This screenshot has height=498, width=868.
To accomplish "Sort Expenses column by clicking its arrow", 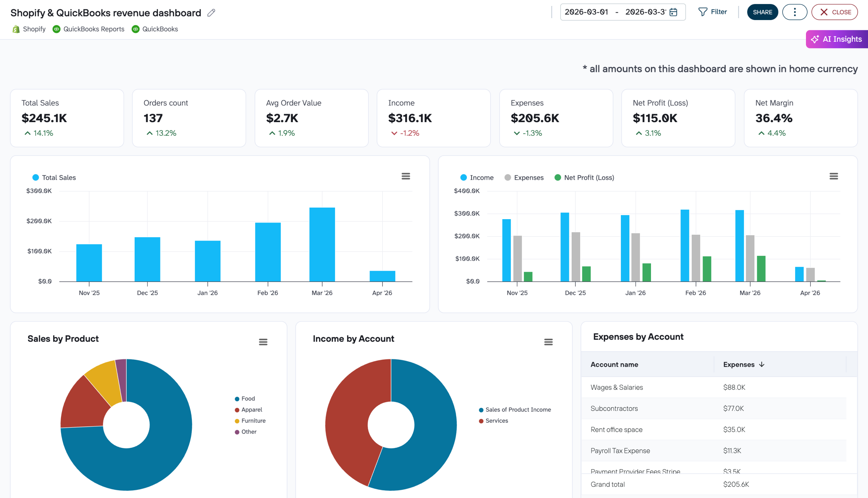I will click(762, 365).
